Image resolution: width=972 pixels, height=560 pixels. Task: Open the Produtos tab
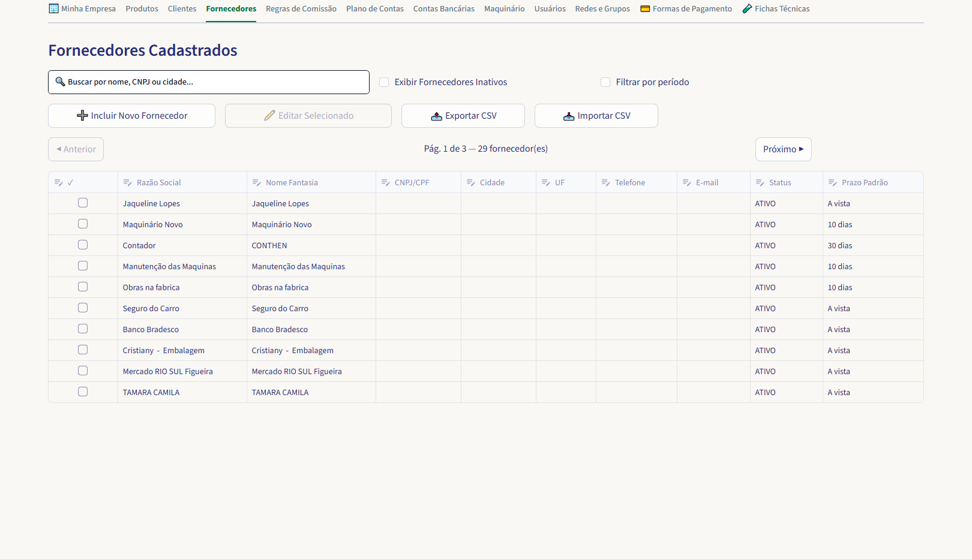(x=142, y=9)
